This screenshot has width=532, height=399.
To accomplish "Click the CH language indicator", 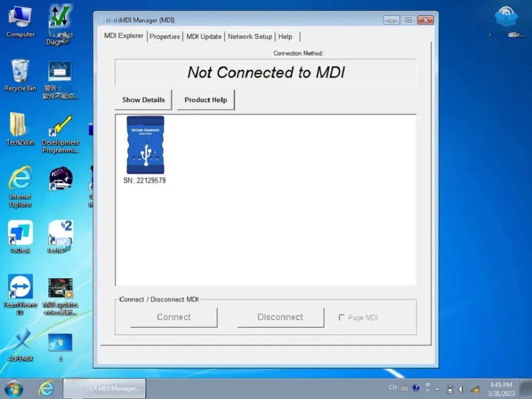I will coord(393,387).
